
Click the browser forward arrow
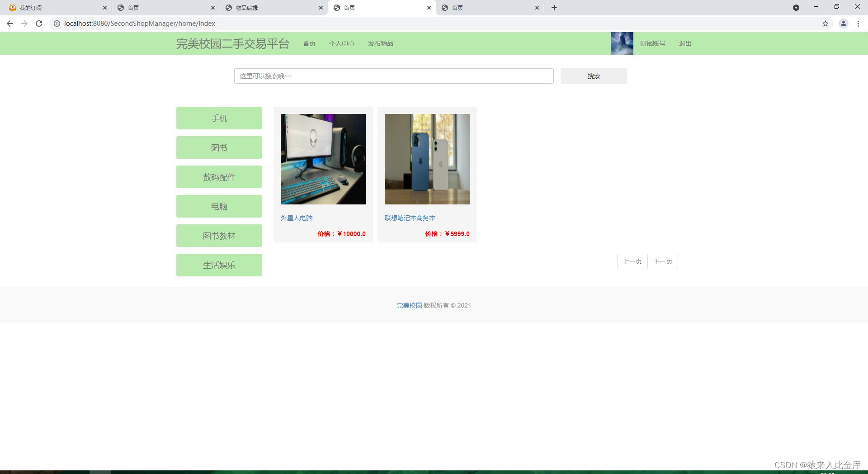click(x=24, y=24)
